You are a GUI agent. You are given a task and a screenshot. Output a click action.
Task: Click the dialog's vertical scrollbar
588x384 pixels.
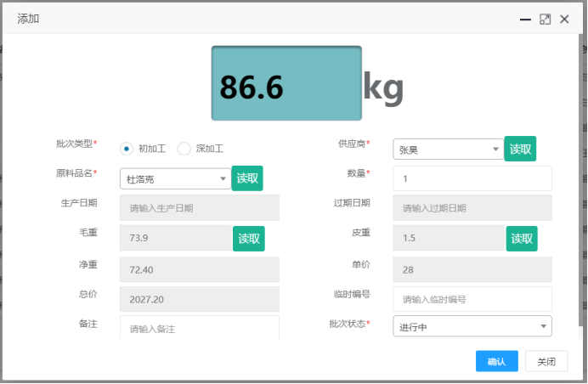click(581, 180)
